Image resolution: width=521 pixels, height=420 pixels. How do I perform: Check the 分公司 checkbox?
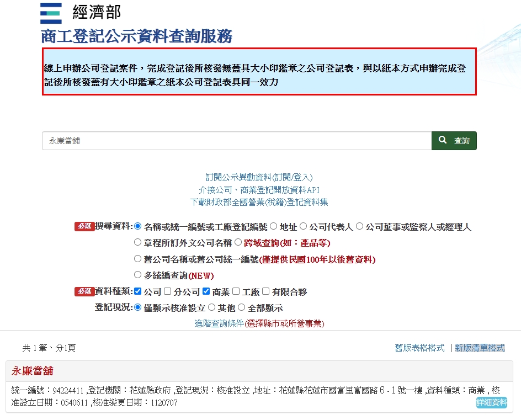pyautogui.click(x=167, y=291)
